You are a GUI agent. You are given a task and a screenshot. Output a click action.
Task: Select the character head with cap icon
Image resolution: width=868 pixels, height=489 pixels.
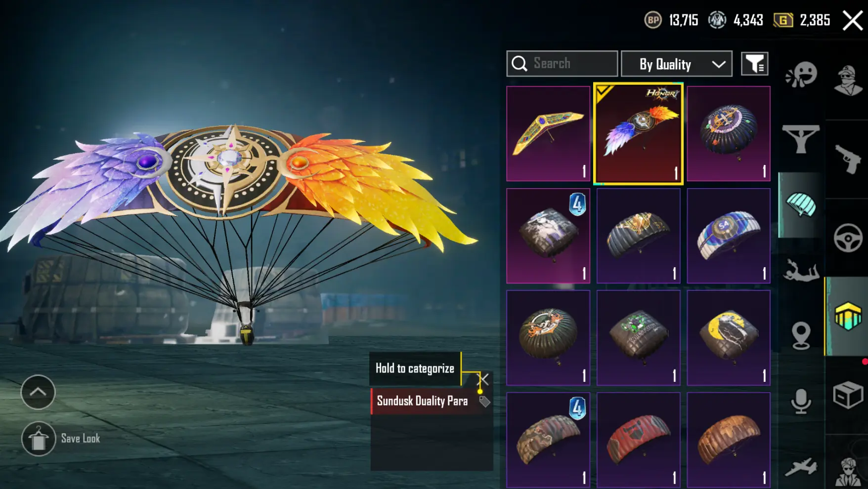click(x=848, y=80)
